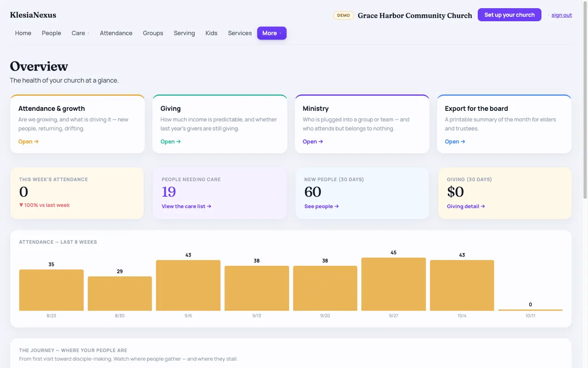The height and width of the screenshot is (368, 588).
Task: Open the KlesiaNexus logo home link
Action: tap(33, 15)
